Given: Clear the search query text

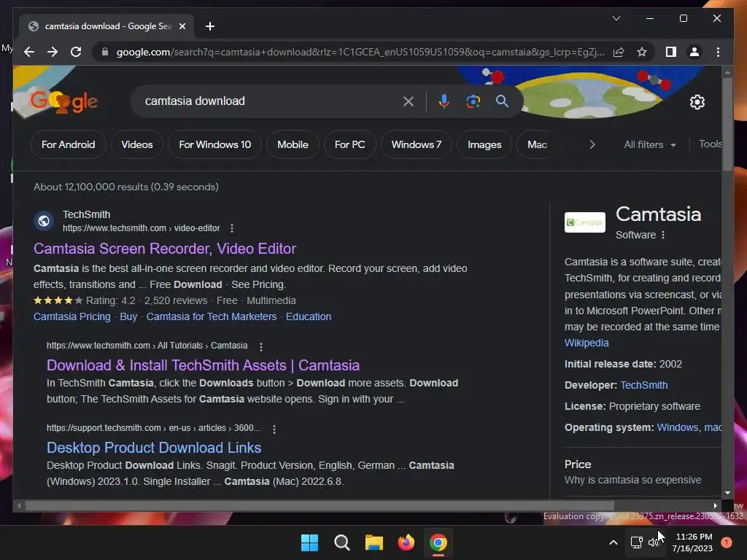Looking at the screenshot, I should pos(409,101).
